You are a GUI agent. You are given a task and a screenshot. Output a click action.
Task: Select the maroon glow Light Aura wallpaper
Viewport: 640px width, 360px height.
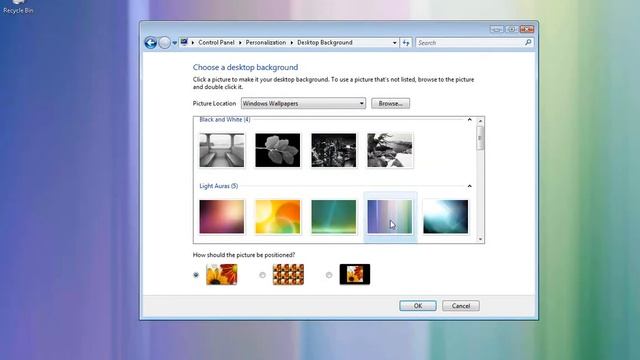(222, 217)
